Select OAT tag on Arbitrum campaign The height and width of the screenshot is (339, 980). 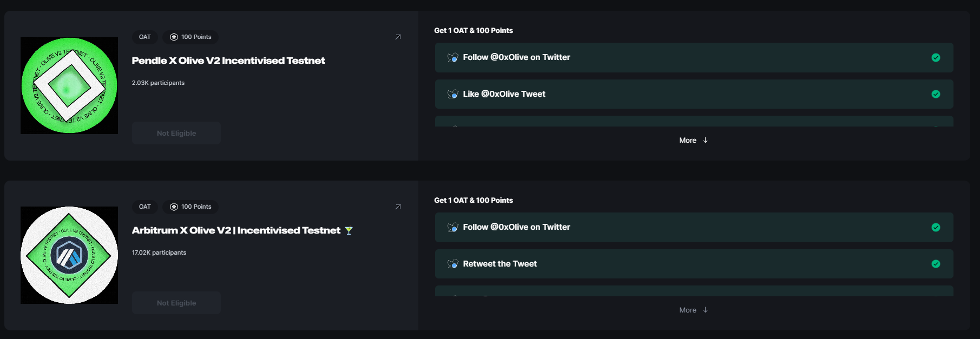pos(145,207)
